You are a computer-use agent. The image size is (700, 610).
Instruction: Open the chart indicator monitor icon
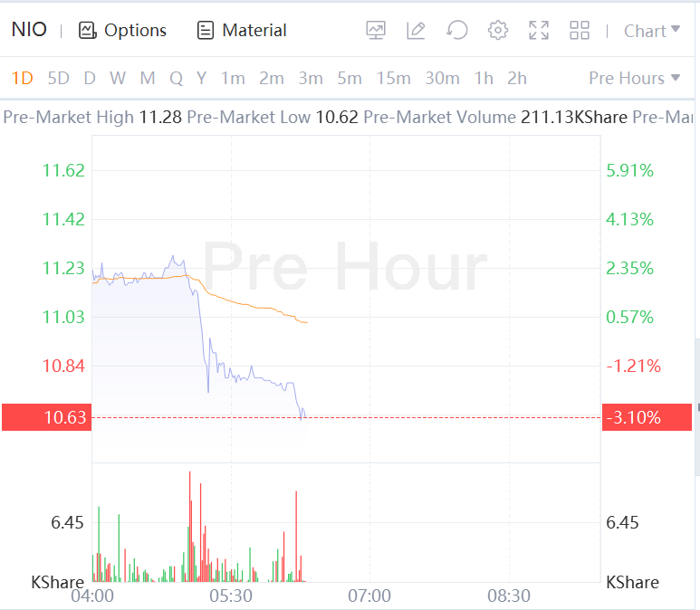click(376, 30)
